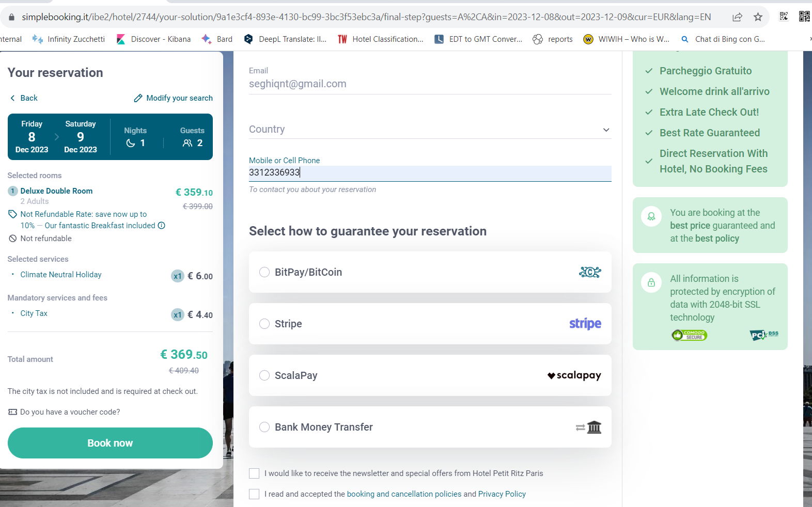Click the Stripe logo icon
Screen dimensions: 812x507
click(585, 324)
